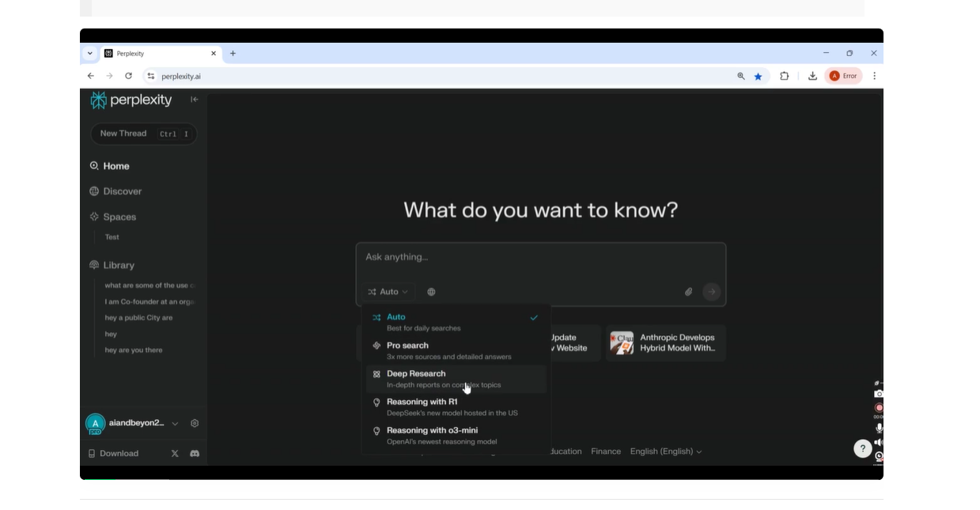The width and height of the screenshot is (980, 510).
Task: Open Perplexity's X profile
Action: [x=175, y=453]
